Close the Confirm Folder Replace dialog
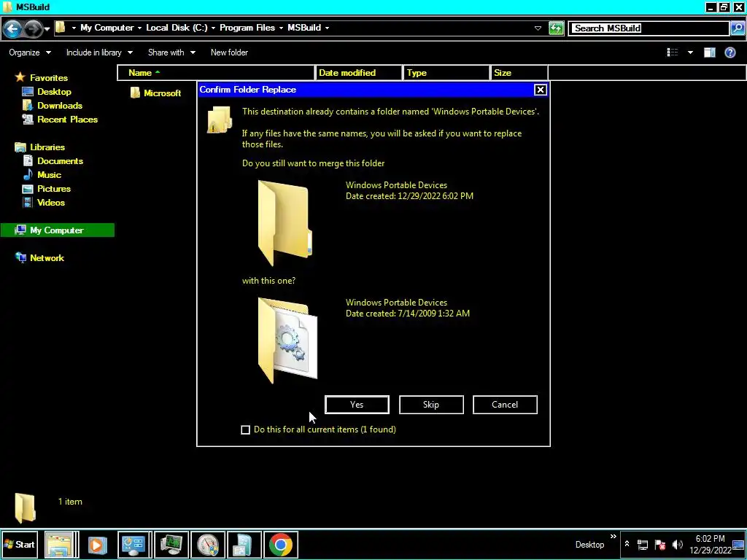747x560 pixels. [x=540, y=90]
